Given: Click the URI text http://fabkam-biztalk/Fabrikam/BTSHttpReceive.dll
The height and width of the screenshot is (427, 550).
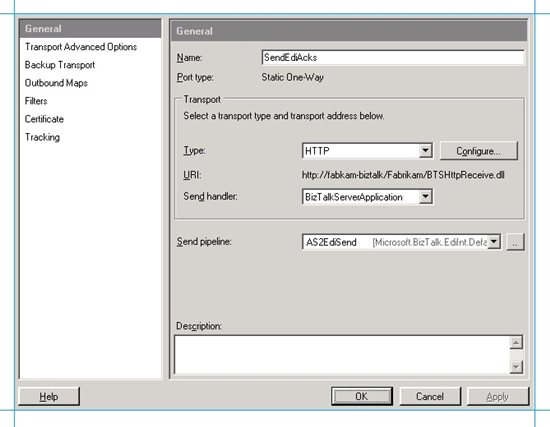Looking at the screenshot, I should (403, 175).
